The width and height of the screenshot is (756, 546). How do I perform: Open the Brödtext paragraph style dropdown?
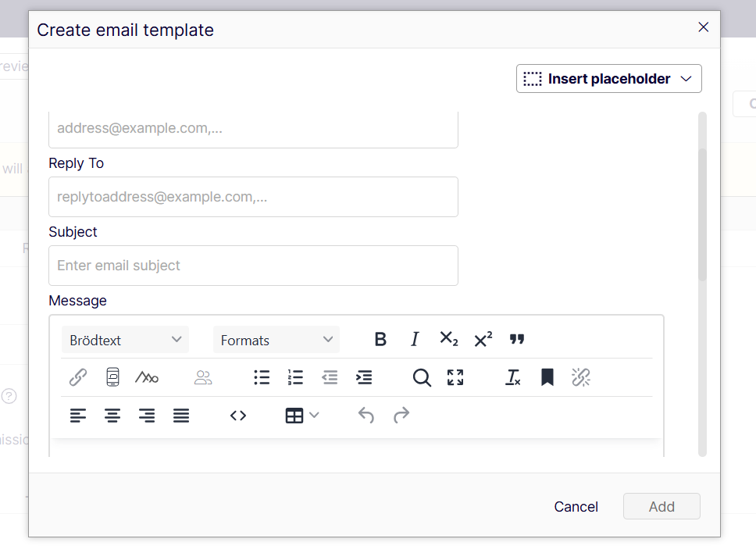(x=125, y=340)
